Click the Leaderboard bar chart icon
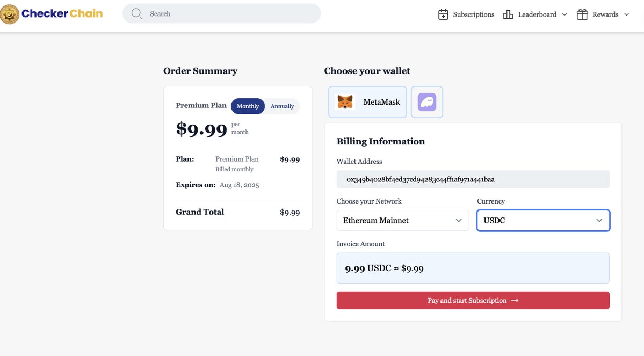This screenshot has height=356, width=644. click(508, 14)
